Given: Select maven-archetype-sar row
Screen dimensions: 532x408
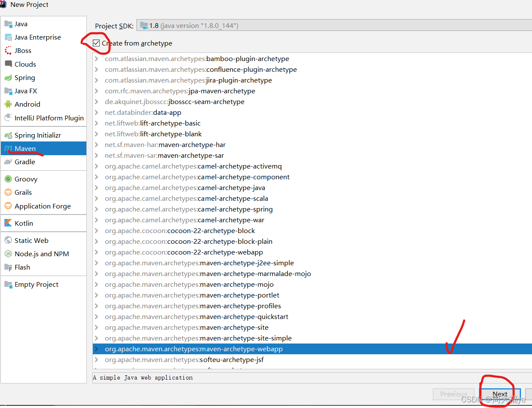Looking at the screenshot, I should [x=312, y=156].
